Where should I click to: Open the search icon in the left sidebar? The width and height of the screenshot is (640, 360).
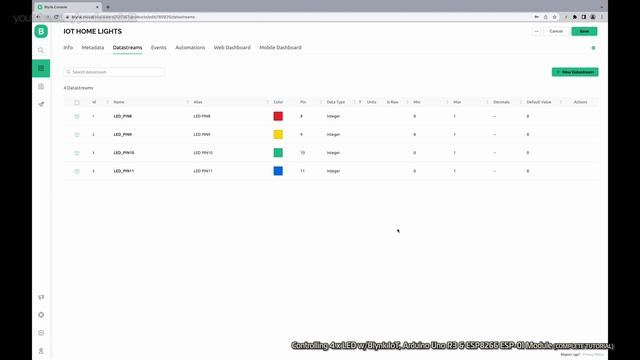[41, 50]
